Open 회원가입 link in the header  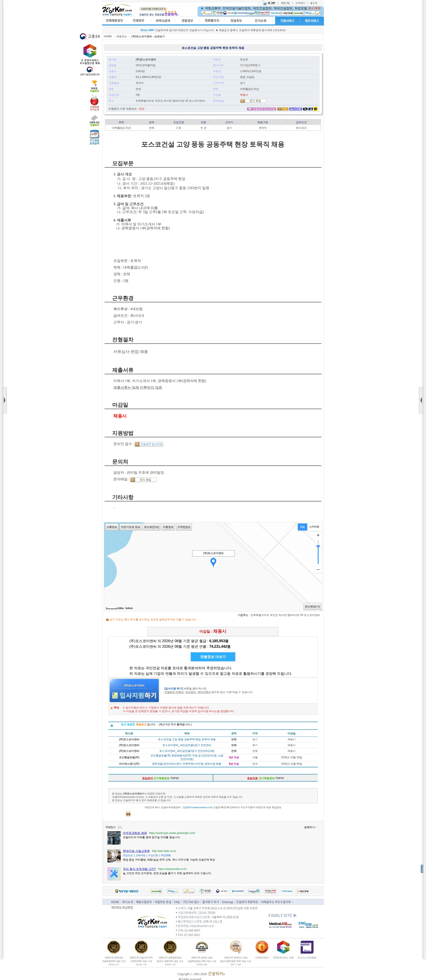tap(285, 3)
